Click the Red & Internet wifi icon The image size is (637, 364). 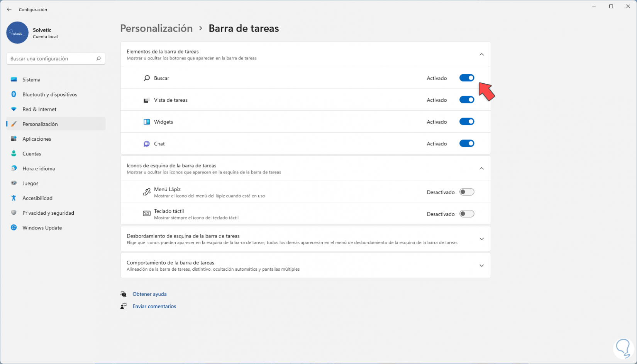click(x=14, y=109)
